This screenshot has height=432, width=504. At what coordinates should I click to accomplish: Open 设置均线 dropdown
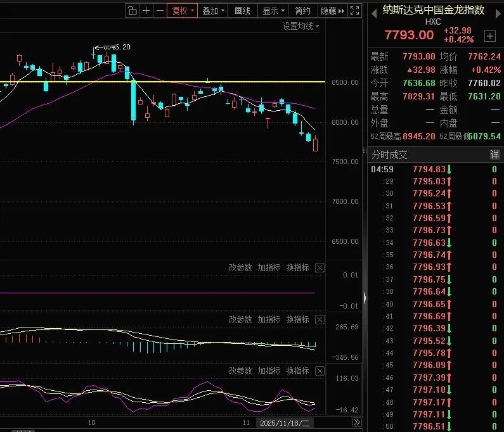[x=301, y=27]
